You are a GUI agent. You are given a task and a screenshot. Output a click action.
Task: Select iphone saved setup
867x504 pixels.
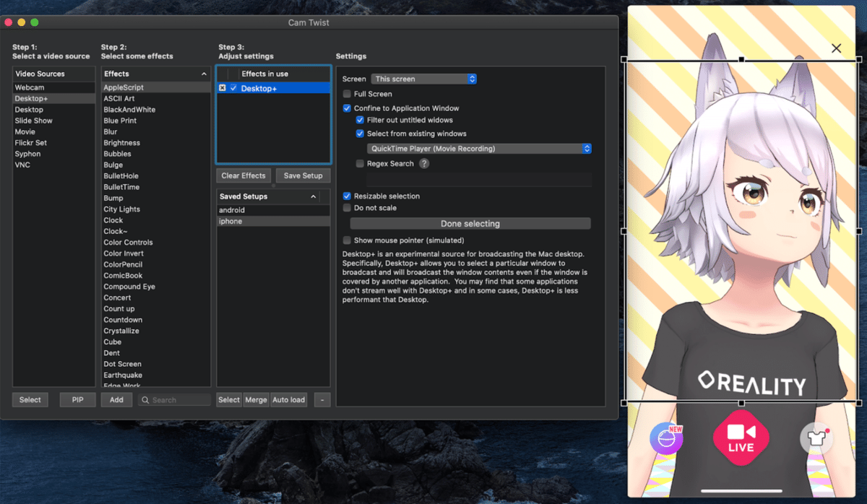[x=273, y=222]
